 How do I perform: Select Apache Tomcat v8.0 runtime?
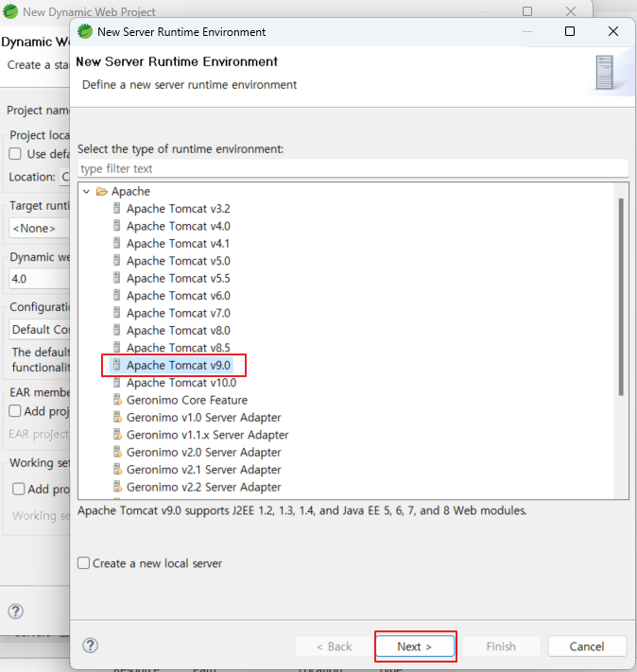179,331
